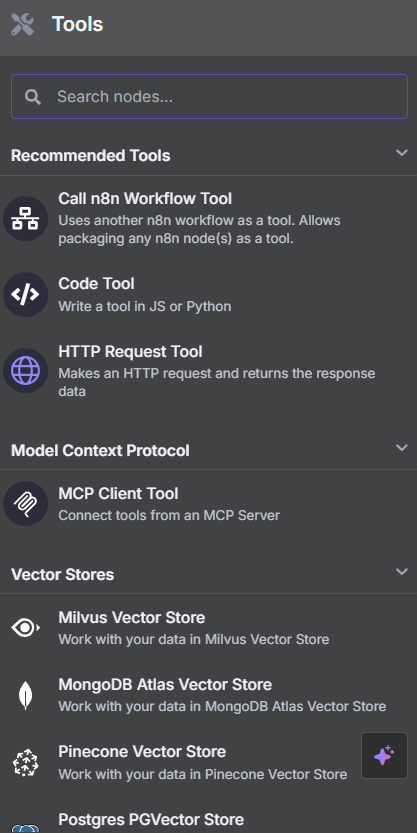417x833 pixels.
Task: Select the Call n8n Workflow Tool icon
Action: (25, 218)
